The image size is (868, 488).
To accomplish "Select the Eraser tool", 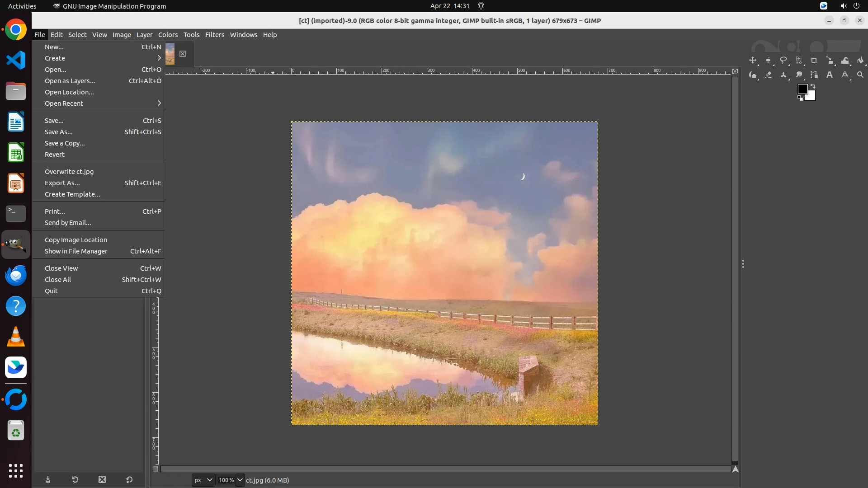I will [768, 75].
